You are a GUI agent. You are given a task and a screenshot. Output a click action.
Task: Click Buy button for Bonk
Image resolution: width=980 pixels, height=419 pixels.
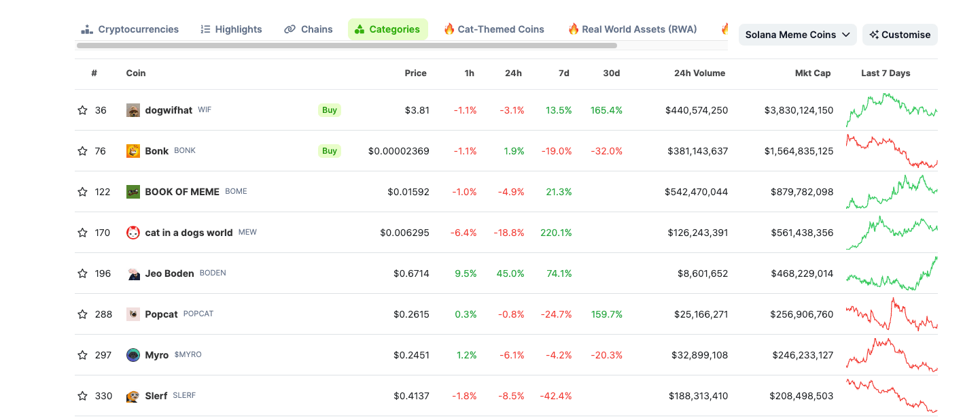[330, 151]
